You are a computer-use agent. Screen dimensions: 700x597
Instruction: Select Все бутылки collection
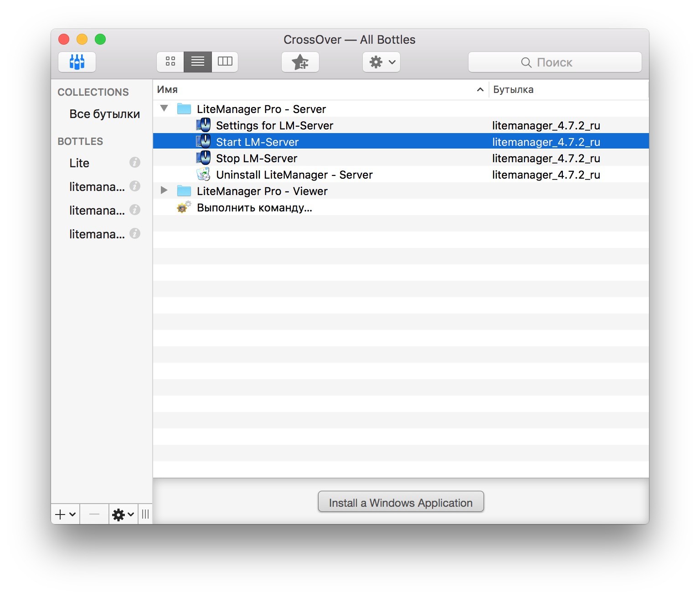[104, 114]
